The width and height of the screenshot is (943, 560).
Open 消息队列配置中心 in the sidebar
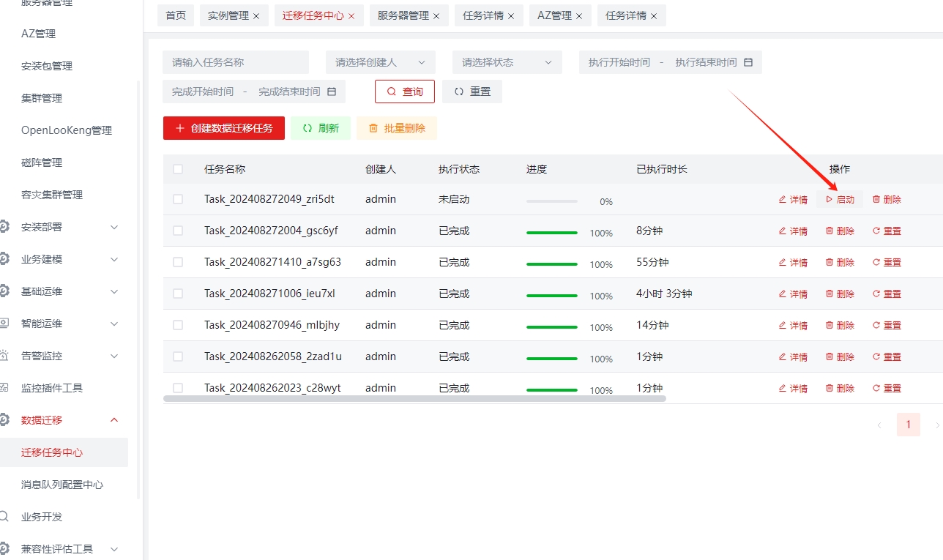click(62, 485)
